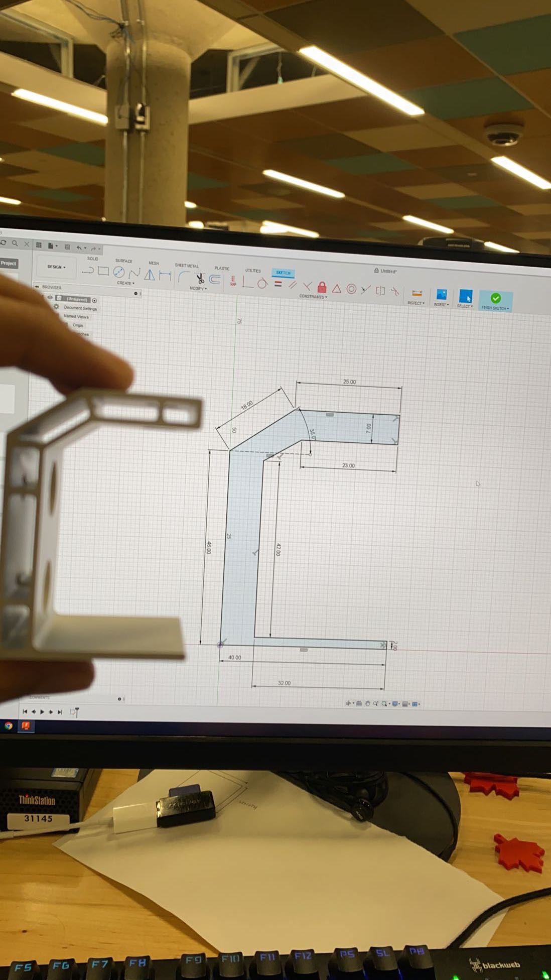Toggle visibility eye of Unsaved component
The image size is (551, 980).
50,298
